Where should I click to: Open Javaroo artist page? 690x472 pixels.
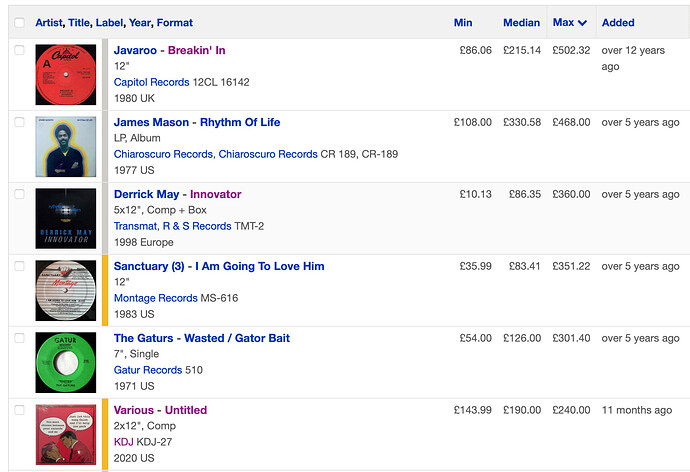tap(135, 50)
